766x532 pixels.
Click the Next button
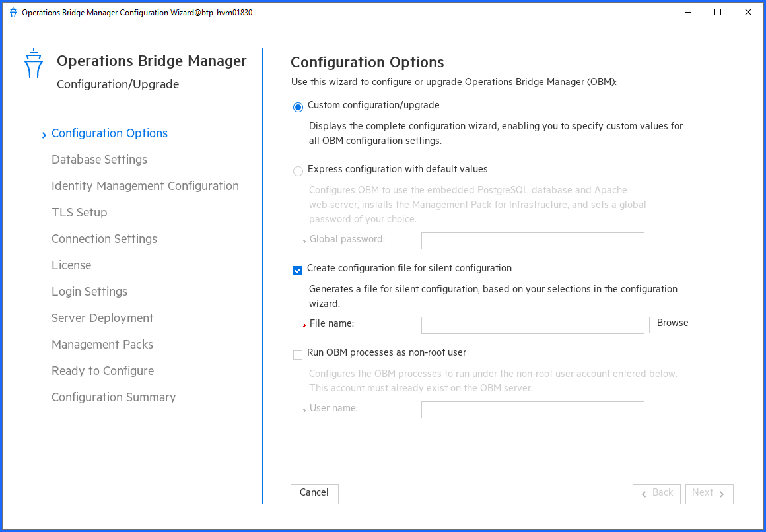(709, 494)
